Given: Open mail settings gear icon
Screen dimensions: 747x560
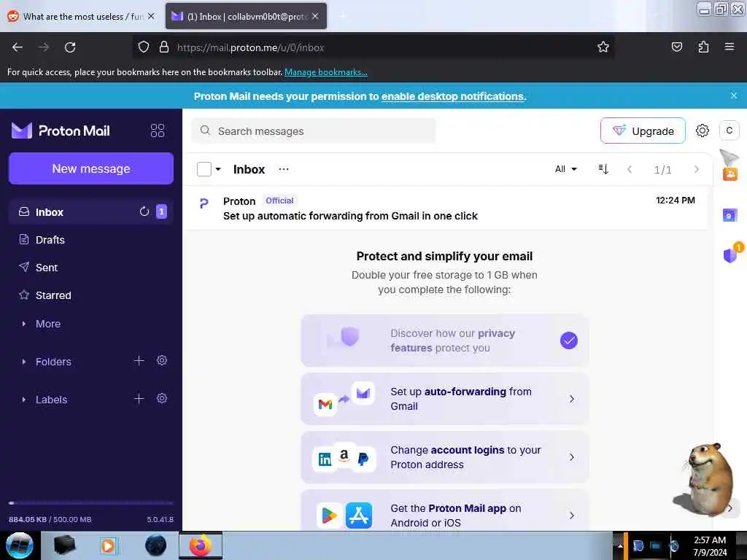Looking at the screenshot, I should click(703, 131).
